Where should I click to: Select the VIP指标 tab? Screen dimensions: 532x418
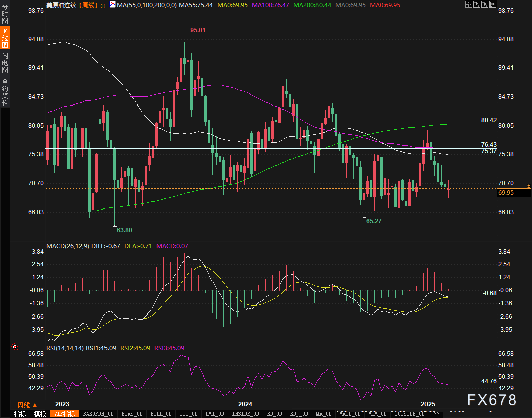tap(65, 414)
